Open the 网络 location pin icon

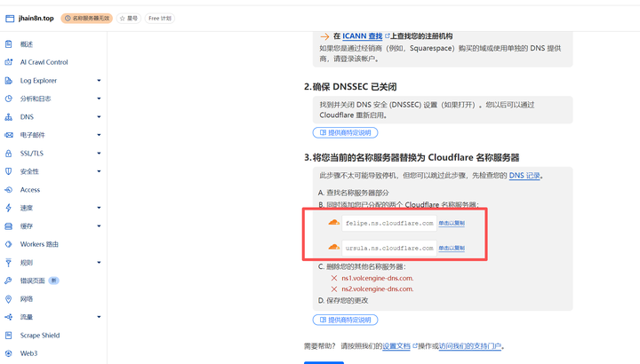[9, 299]
